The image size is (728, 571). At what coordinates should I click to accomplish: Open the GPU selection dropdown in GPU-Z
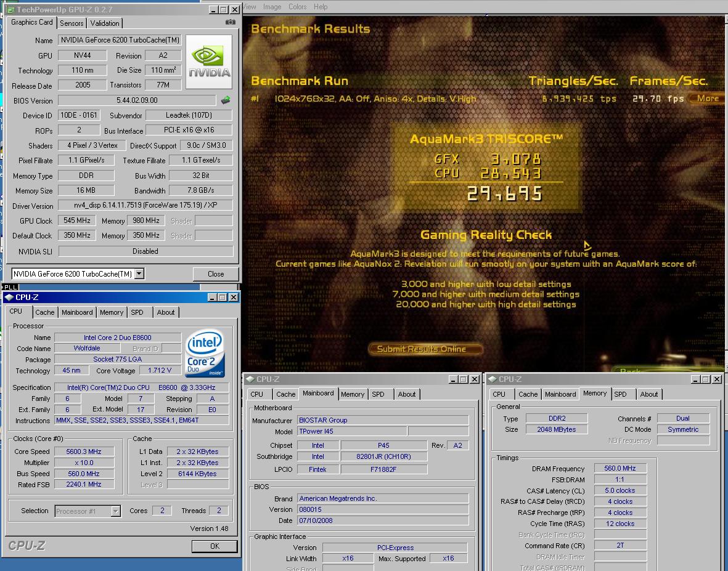139,273
